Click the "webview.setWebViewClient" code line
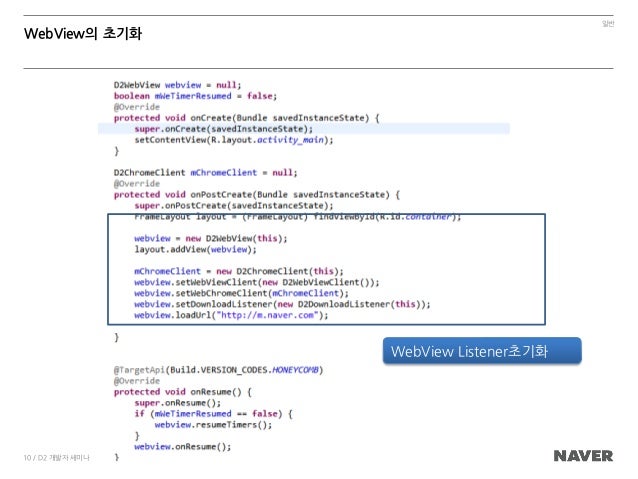The height and width of the screenshot is (479, 638). click(257, 282)
